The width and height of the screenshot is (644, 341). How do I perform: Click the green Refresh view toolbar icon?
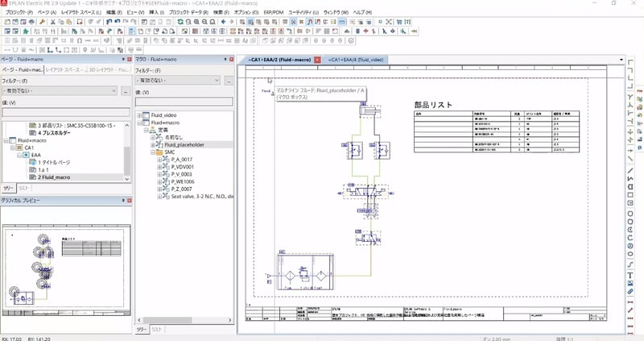(180, 22)
